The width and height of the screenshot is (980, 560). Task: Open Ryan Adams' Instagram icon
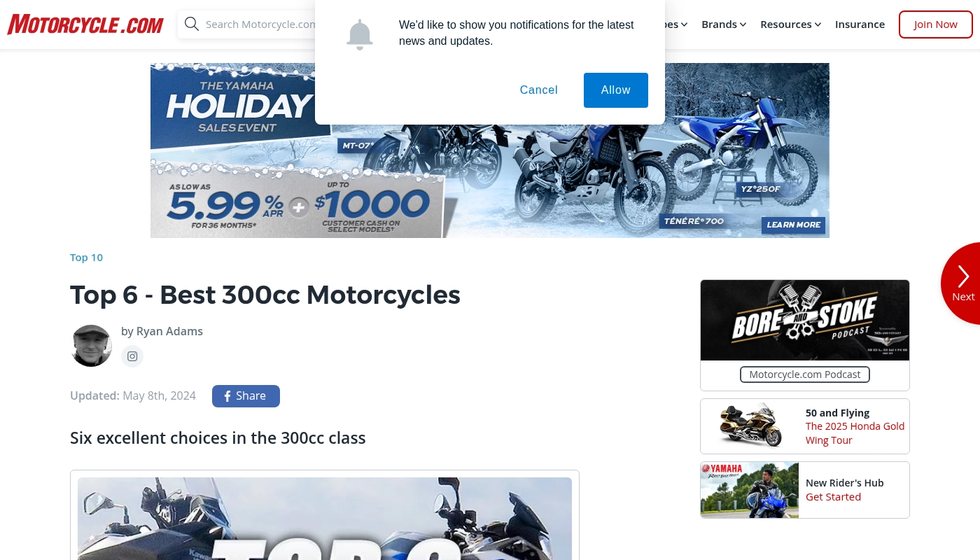pos(132,356)
